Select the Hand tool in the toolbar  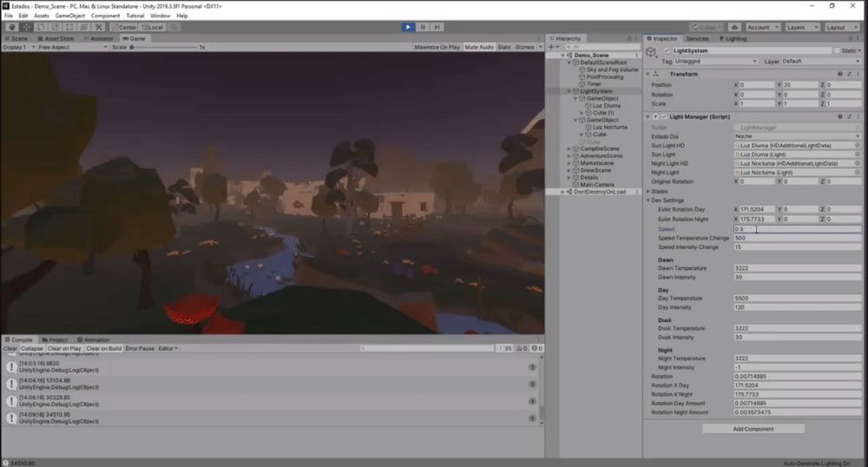coord(11,27)
